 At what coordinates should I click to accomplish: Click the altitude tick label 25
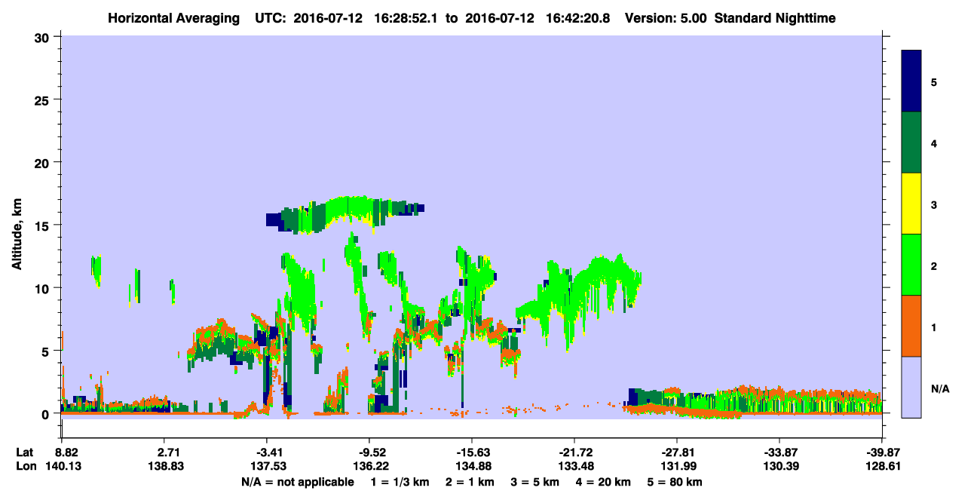[44, 100]
